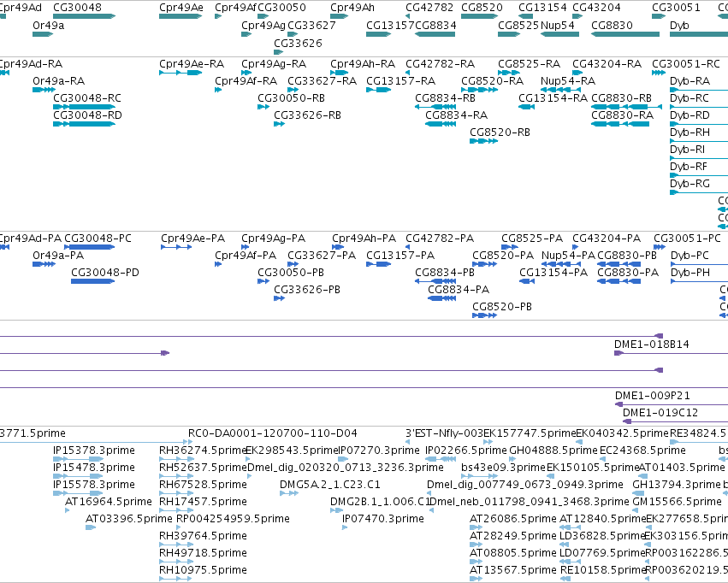Select the LD36828.5prime EST label
The image size is (728, 583).
(603, 535)
